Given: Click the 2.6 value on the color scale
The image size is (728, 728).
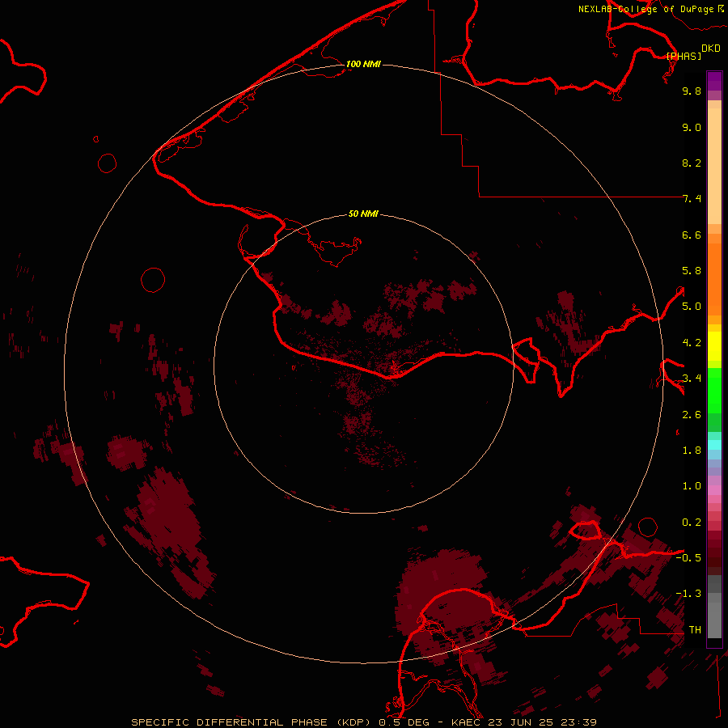Looking at the screenshot, I should 692,415.
